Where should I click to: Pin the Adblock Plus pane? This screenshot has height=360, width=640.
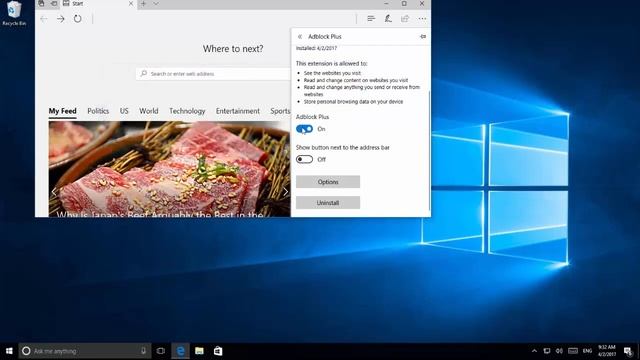pos(423,37)
